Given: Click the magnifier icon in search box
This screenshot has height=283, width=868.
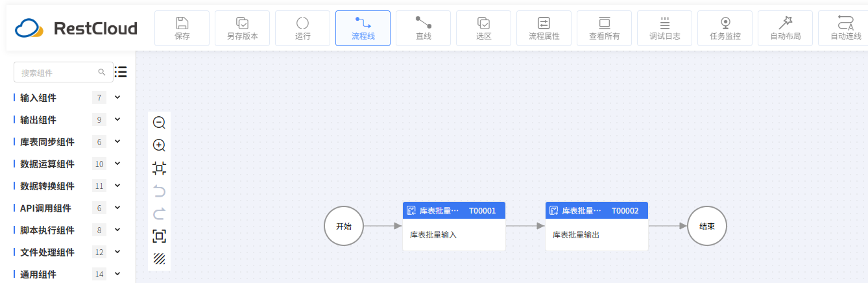Looking at the screenshot, I should [102, 72].
